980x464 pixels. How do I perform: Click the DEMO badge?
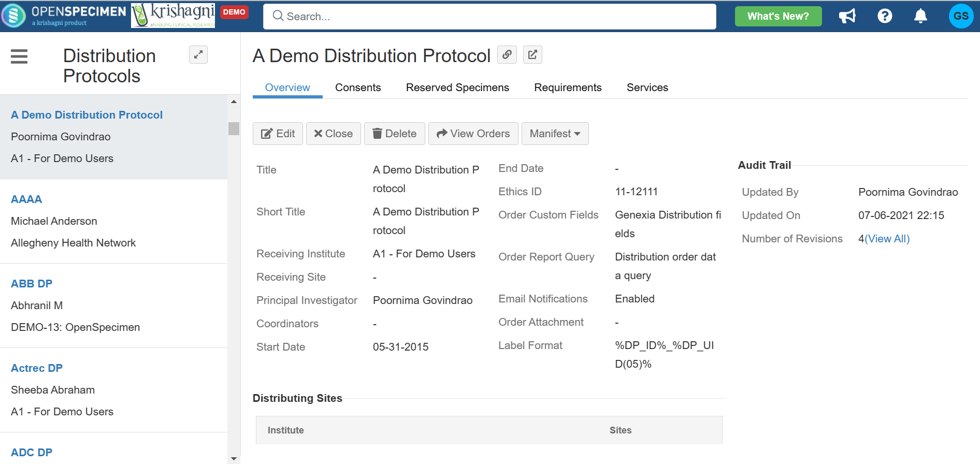pyautogui.click(x=234, y=12)
